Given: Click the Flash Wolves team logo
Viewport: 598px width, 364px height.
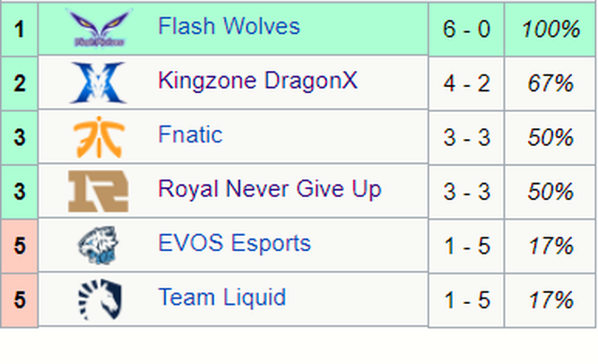Looking at the screenshot, I should (100, 29).
